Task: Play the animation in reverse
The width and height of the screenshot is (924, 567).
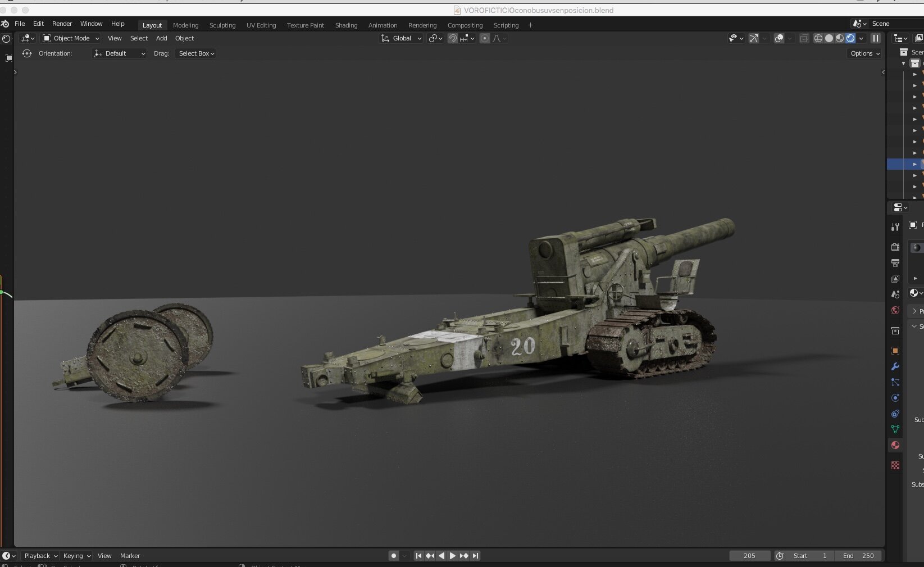Action: [x=441, y=556]
